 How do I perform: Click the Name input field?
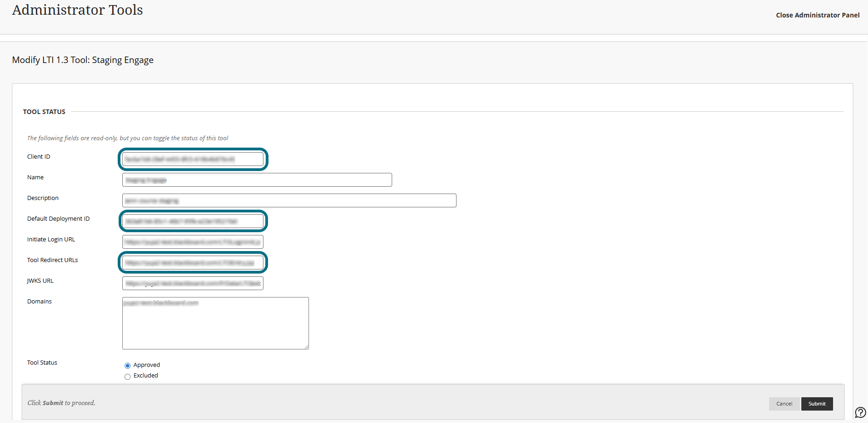click(x=257, y=180)
